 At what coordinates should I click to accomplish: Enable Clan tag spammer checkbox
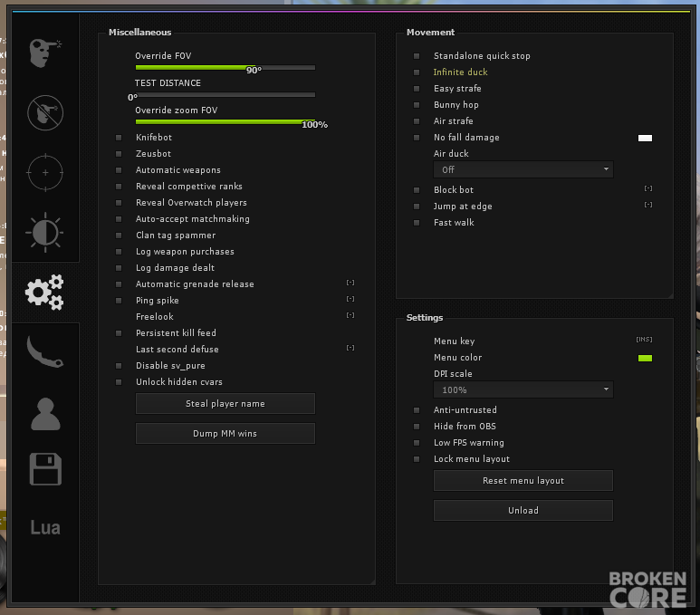(119, 235)
